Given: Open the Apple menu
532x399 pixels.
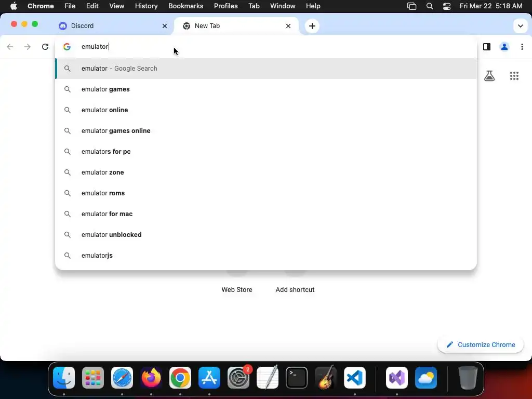Looking at the screenshot, I should (14, 6).
